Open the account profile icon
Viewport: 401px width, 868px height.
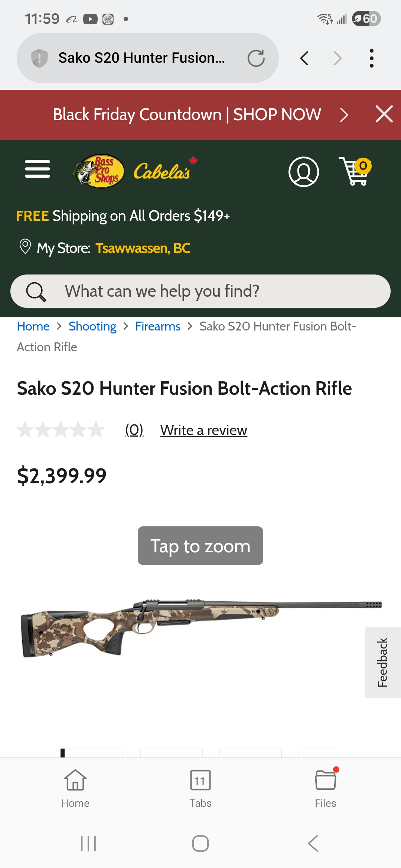pos(303,172)
